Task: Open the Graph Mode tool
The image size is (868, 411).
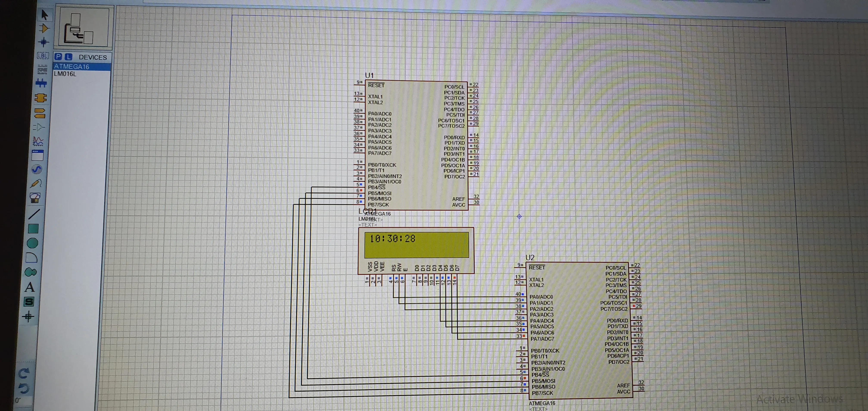Action: coord(38,141)
